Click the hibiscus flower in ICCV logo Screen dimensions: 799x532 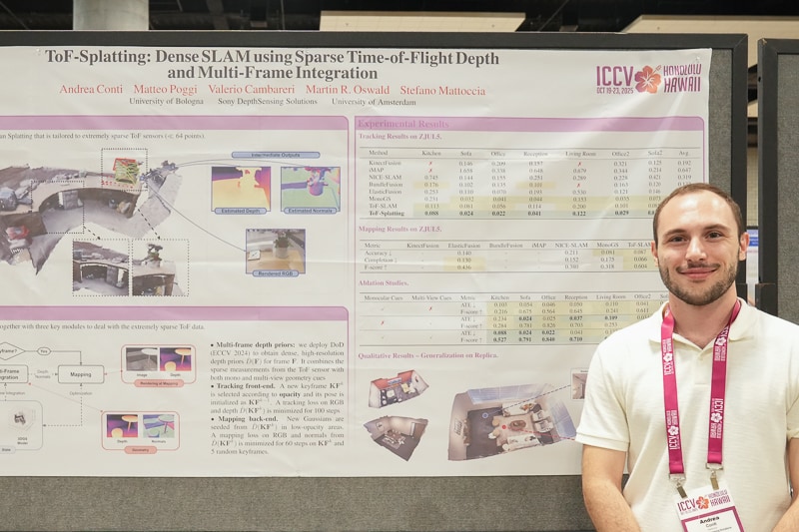click(648, 79)
